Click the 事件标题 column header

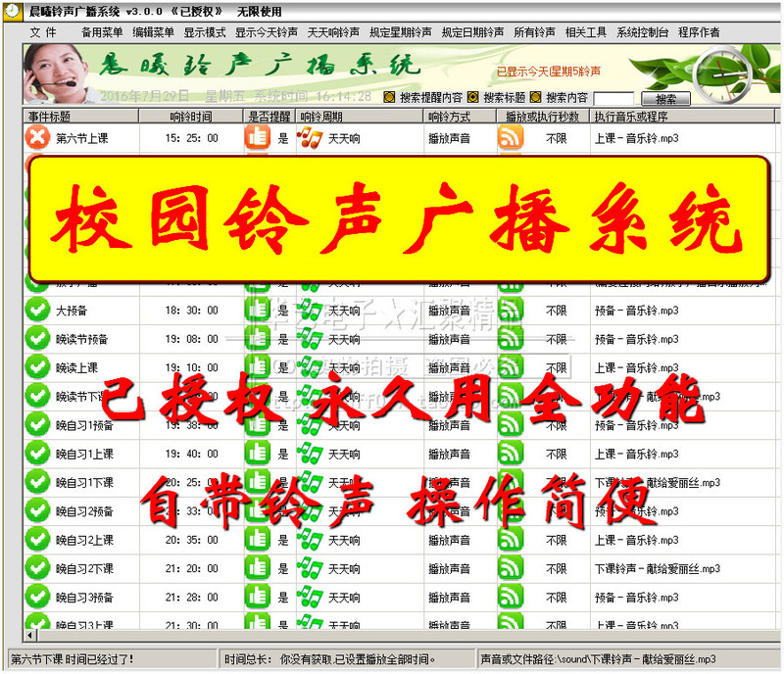tap(81, 117)
